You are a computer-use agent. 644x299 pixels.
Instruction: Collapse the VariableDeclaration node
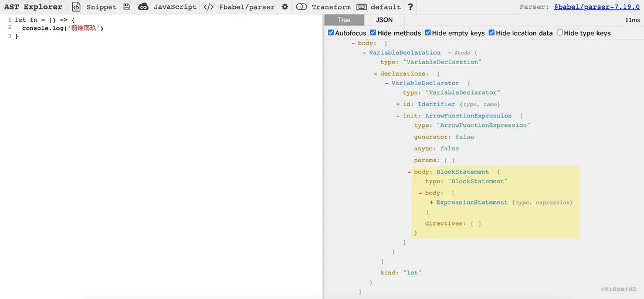pos(364,53)
